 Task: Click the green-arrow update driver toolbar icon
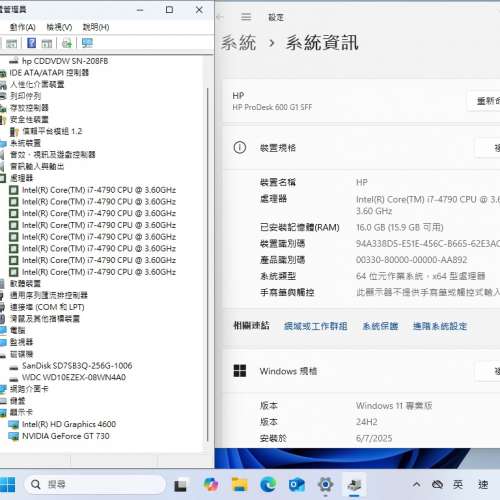point(67,43)
